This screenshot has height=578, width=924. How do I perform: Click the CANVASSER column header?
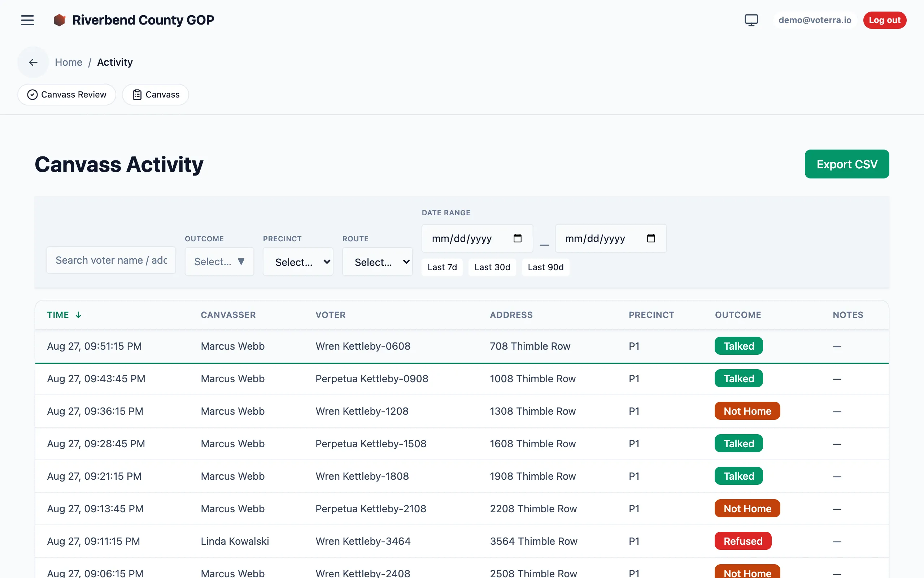(x=228, y=315)
